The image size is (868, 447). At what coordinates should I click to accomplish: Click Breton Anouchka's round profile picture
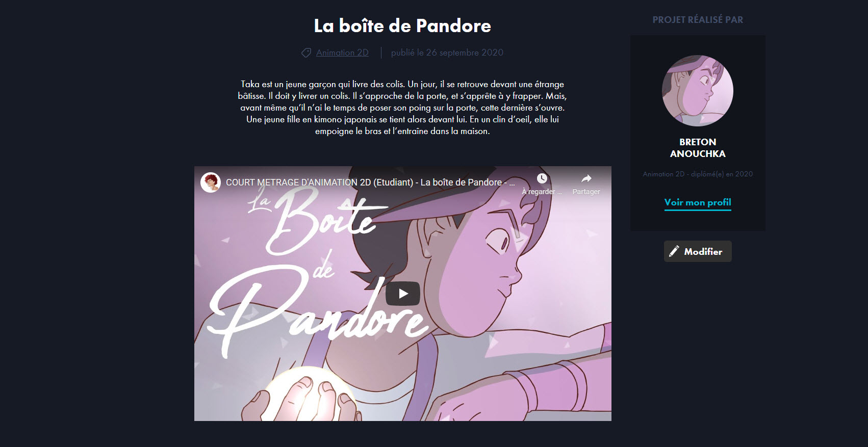pyautogui.click(x=698, y=91)
